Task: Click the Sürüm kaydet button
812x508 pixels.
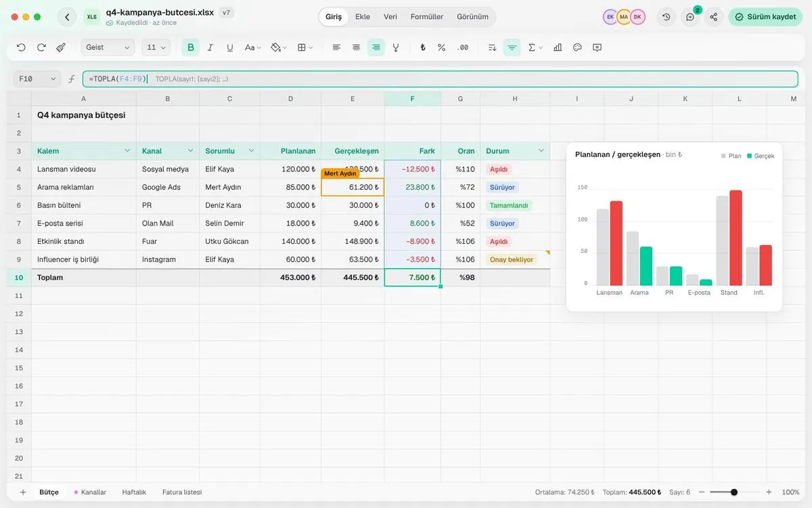Action: coord(765,17)
